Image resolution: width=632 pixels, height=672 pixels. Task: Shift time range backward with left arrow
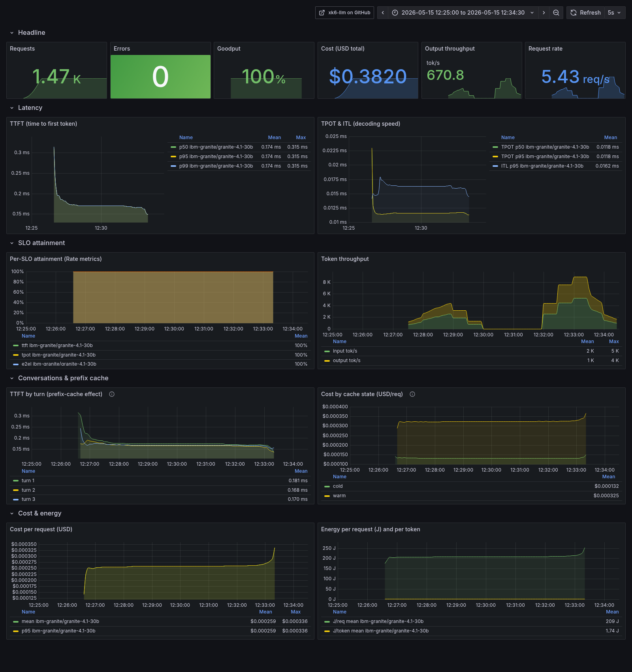click(x=383, y=13)
